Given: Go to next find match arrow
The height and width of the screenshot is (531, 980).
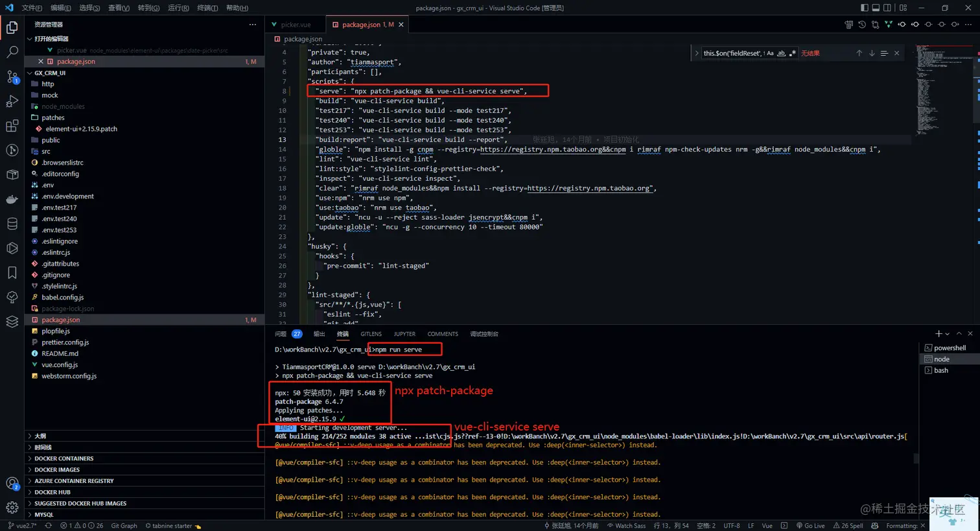Looking at the screenshot, I should (872, 53).
